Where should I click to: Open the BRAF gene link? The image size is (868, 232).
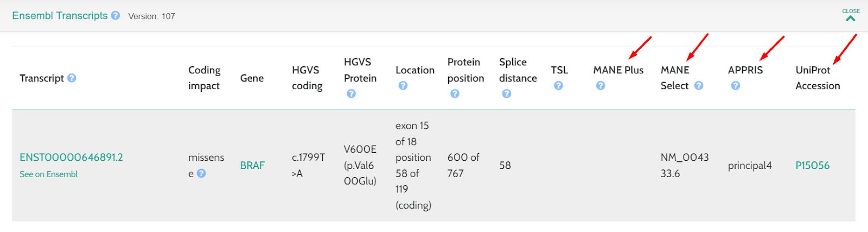point(252,165)
